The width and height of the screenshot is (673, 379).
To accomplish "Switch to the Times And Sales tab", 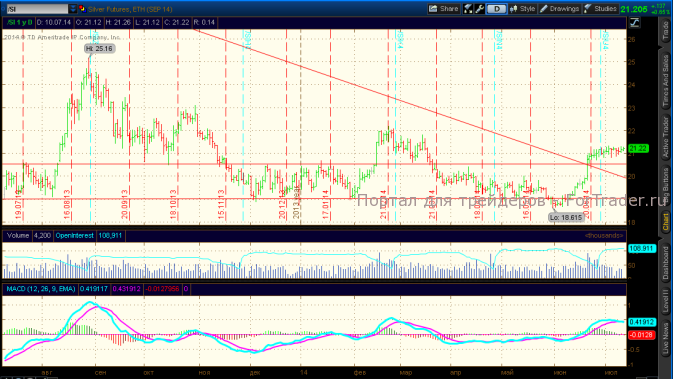I will [x=665, y=81].
